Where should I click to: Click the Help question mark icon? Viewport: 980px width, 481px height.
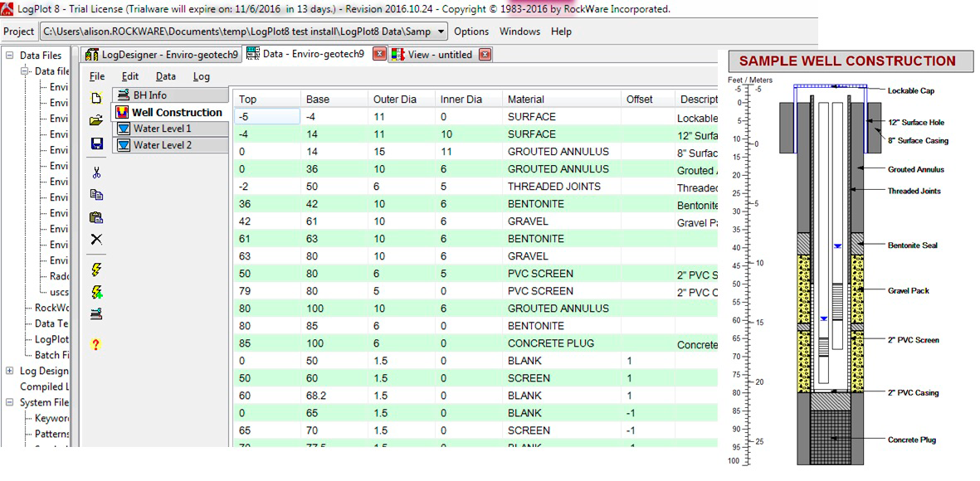click(x=96, y=344)
